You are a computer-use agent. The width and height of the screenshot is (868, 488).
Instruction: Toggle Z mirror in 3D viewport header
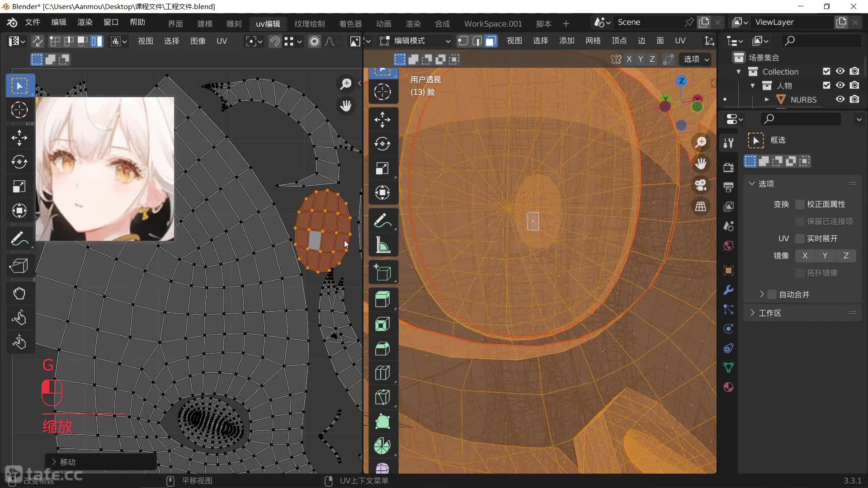[x=652, y=59]
